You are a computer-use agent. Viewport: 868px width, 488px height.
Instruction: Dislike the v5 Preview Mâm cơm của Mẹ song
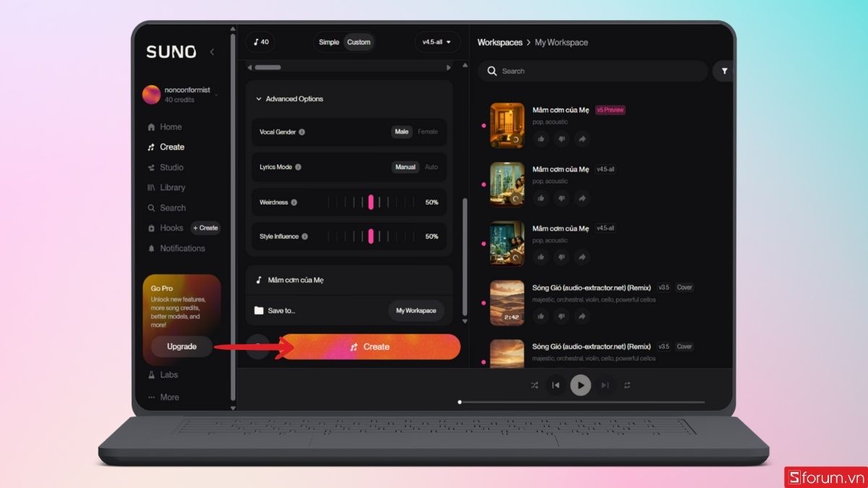561,139
